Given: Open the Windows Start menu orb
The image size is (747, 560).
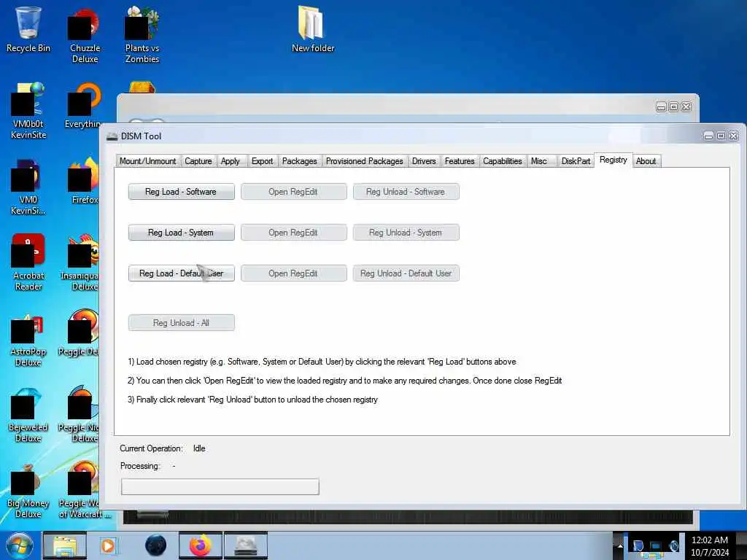Looking at the screenshot, I should (x=20, y=545).
